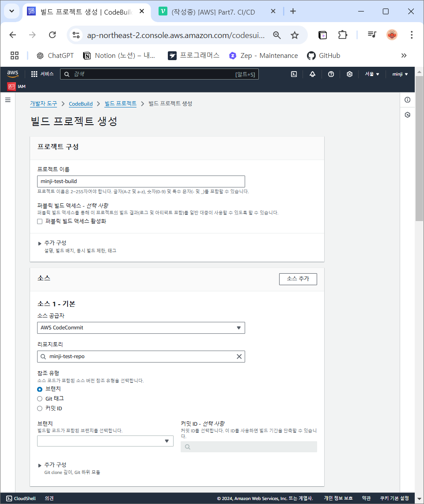Image resolution: width=424 pixels, height=504 pixels.
Task: Open the Chrome three-dot menu
Action: coord(412,35)
